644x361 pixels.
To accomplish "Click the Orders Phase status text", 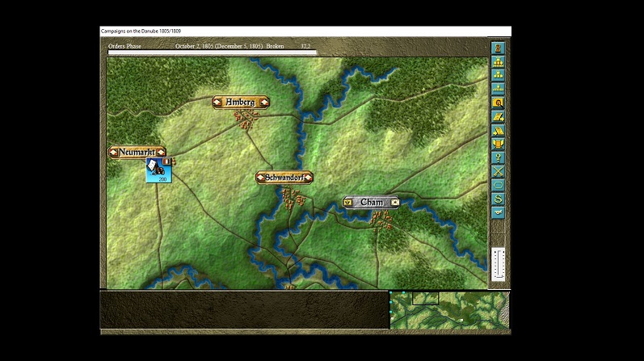I will [x=124, y=46].
